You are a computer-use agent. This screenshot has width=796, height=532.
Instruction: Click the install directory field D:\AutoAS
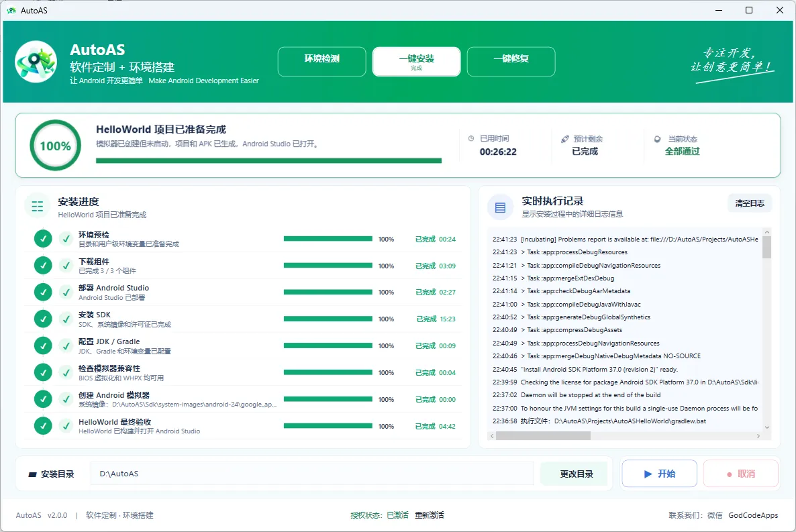[311, 474]
